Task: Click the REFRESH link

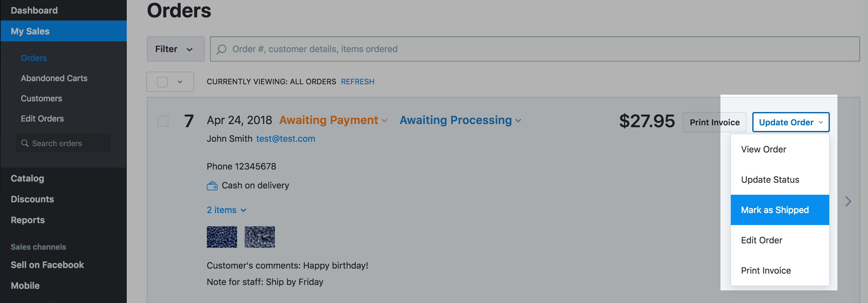Action: [x=357, y=82]
